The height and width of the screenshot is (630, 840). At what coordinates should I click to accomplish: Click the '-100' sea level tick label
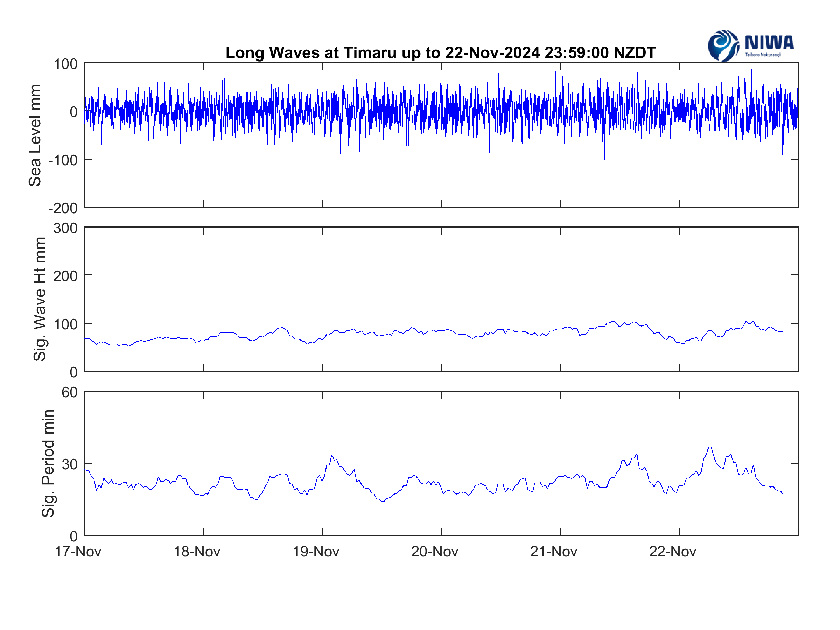tap(63, 160)
